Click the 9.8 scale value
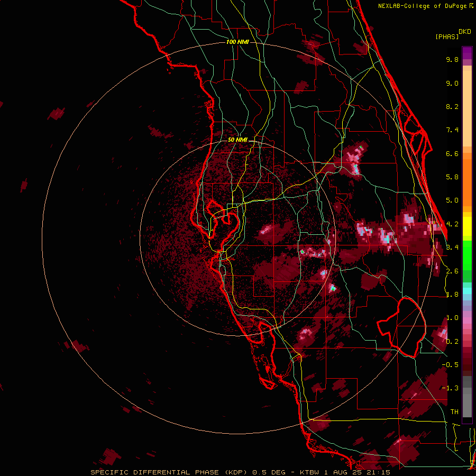 pos(452,59)
